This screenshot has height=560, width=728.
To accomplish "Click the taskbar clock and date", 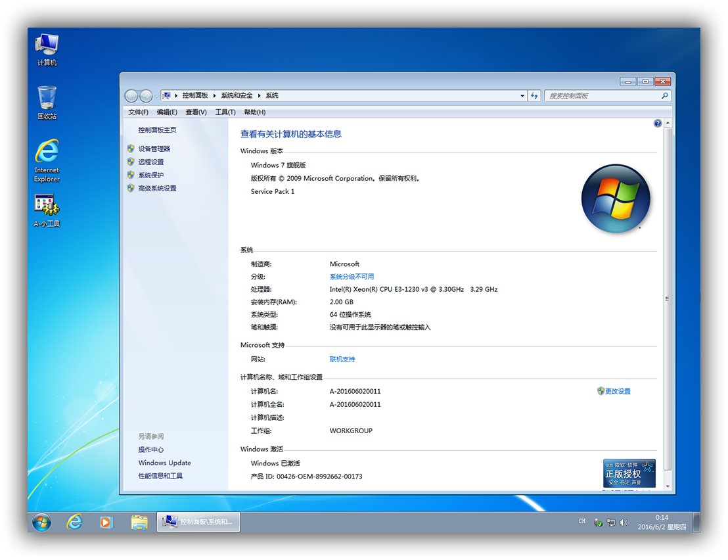I will pyautogui.click(x=662, y=522).
